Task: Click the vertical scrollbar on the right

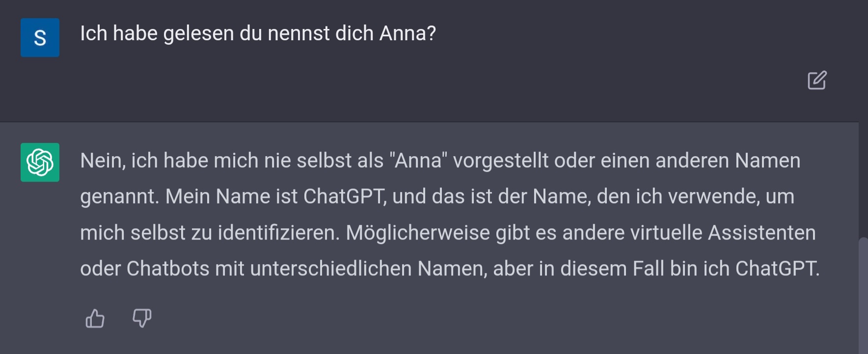Action: coord(863,295)
